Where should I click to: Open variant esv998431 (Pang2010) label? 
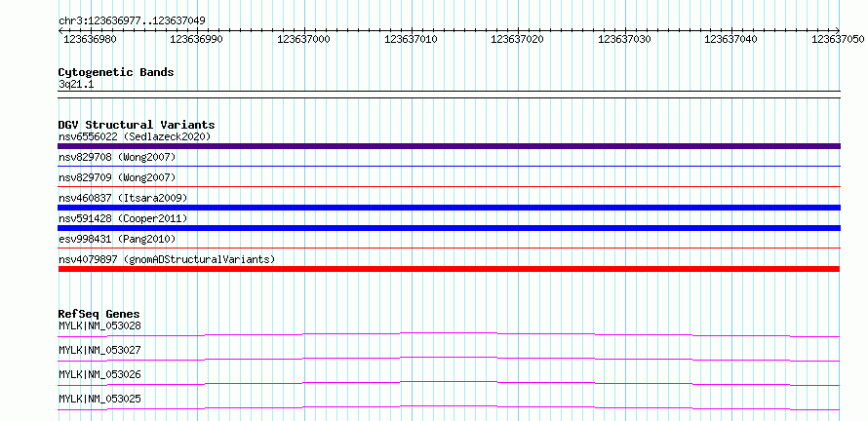coord(117,239)
